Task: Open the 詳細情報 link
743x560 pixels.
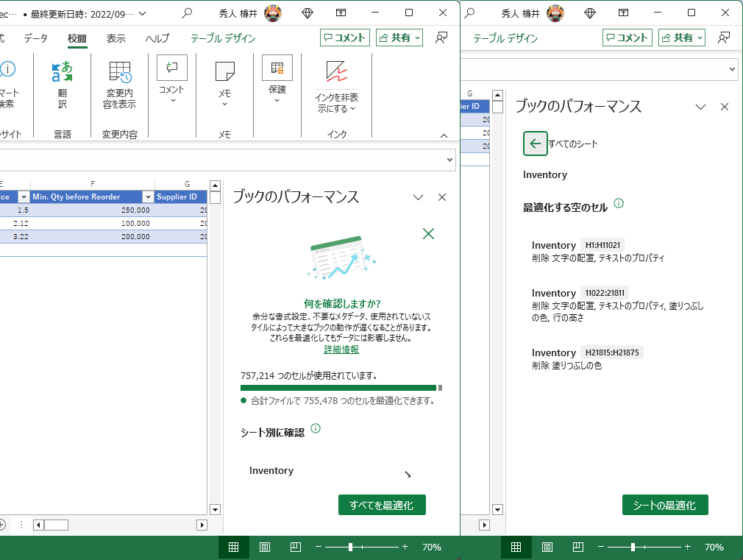Action: 340,350
